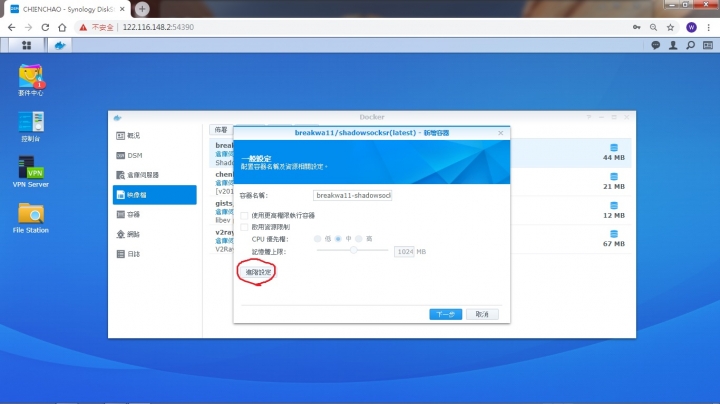Image resolution: width=720 pixels, height=404 pixels.
Task: Select the low CPU priority radio
Action: (x=317, y=239)
